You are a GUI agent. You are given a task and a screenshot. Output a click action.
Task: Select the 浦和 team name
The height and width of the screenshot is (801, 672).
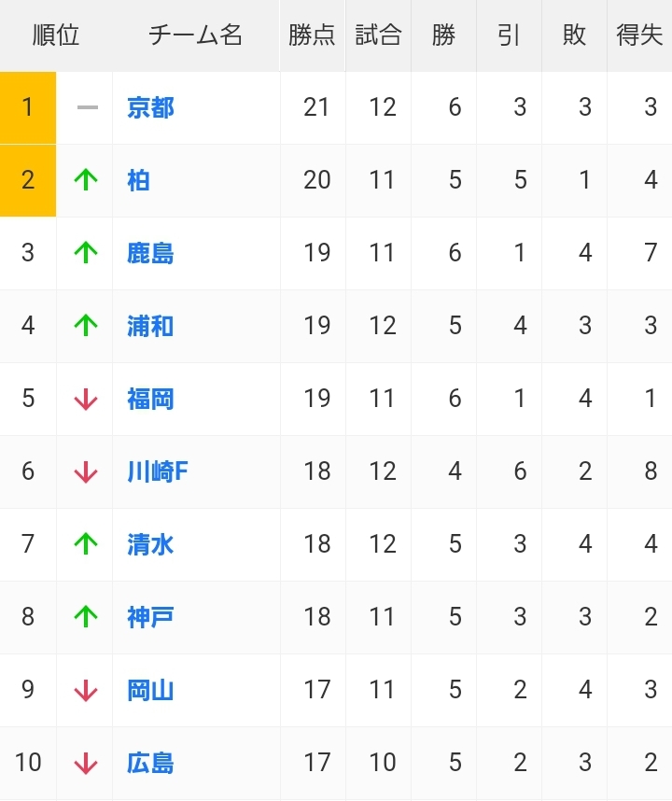click(150, 326)
